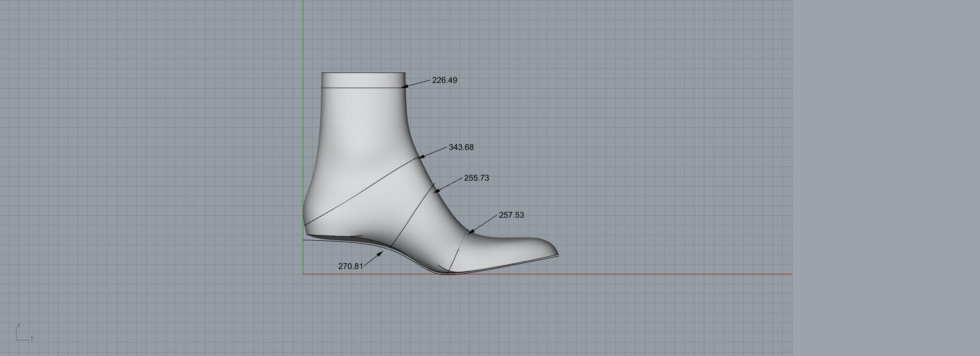Click the arrowhead of the 343.68 leader
The image size is (980, 356).
click(421, 157)
